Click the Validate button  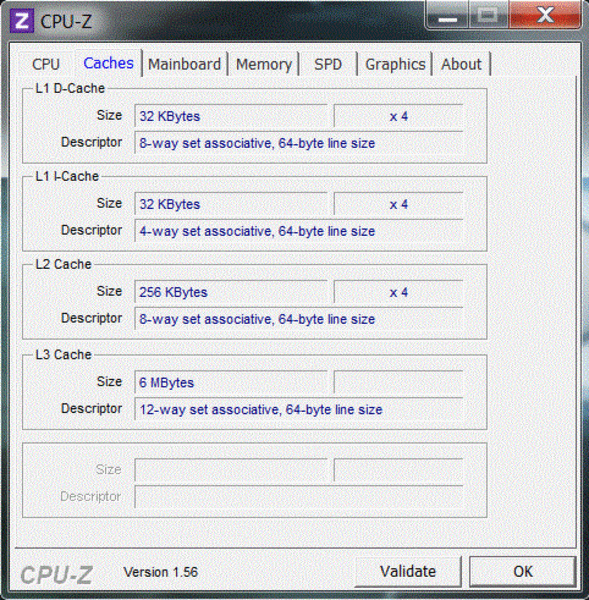point(408,571)
